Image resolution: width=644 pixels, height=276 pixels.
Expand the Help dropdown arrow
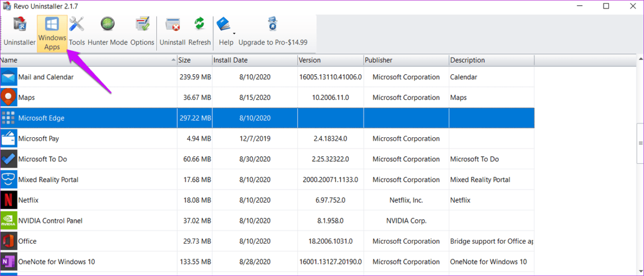pyautogui.click(x=234, y=33)
